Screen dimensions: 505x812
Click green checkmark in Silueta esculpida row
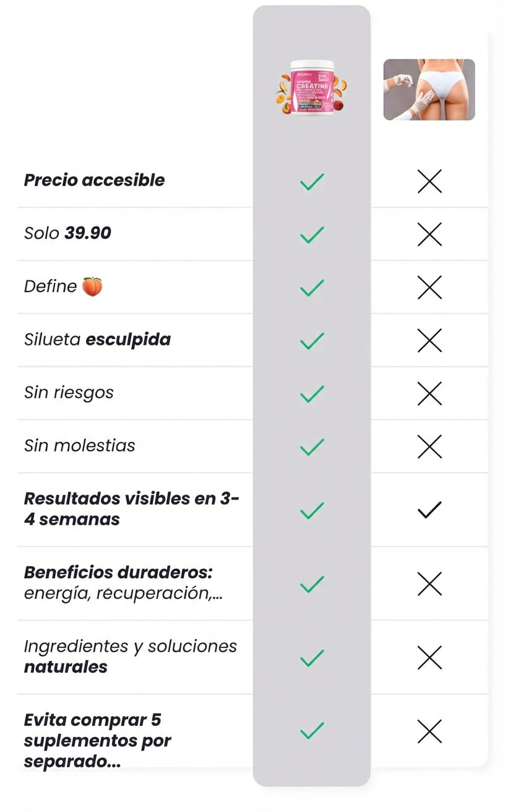coord(312,340)
